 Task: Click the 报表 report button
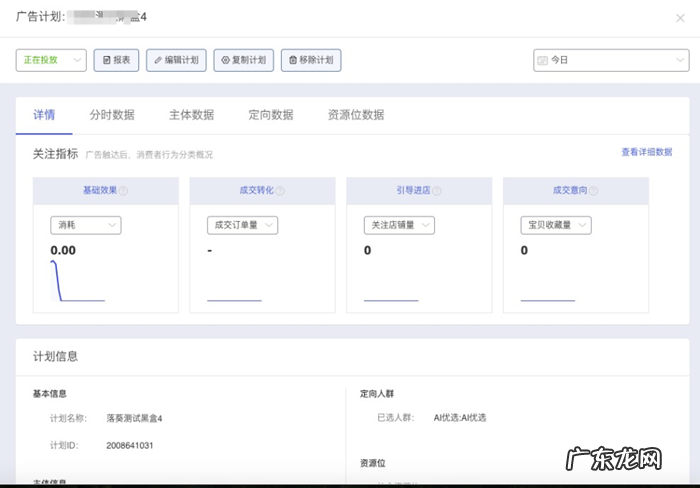click(116, 60)
